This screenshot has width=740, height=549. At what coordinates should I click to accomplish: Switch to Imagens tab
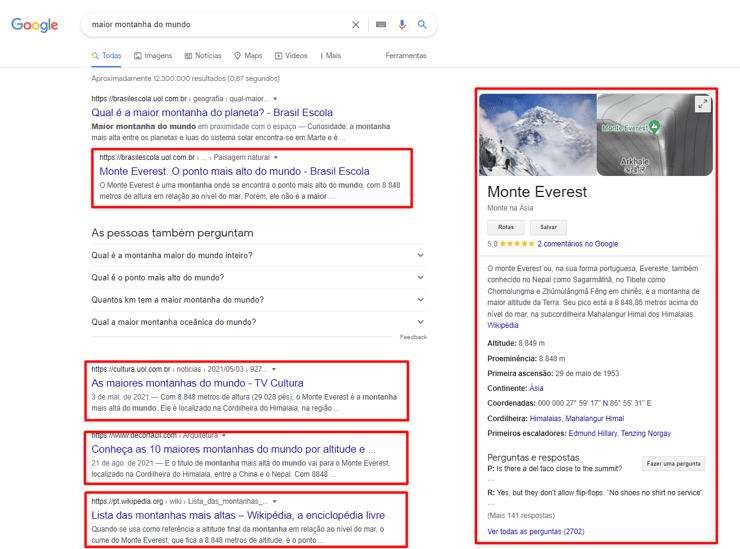(x=153, y=56)
